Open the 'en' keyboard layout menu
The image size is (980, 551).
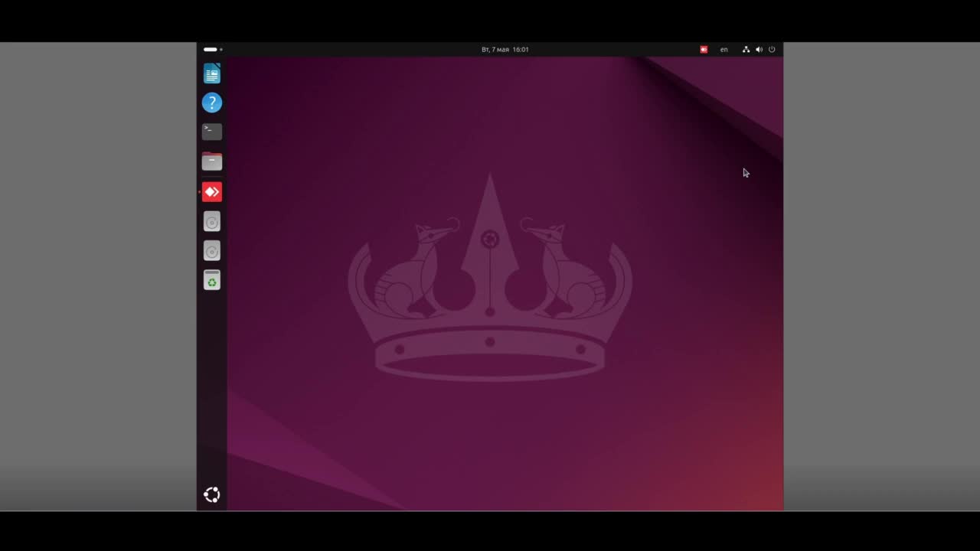[724, 49]
